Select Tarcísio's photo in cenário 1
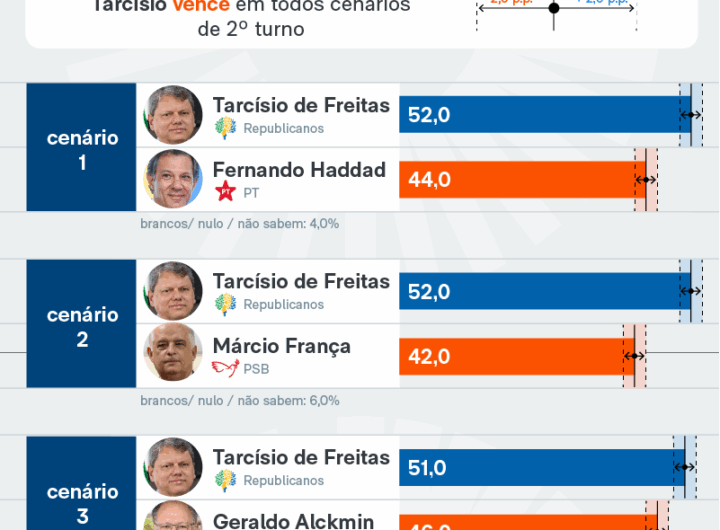 [173, 115]
